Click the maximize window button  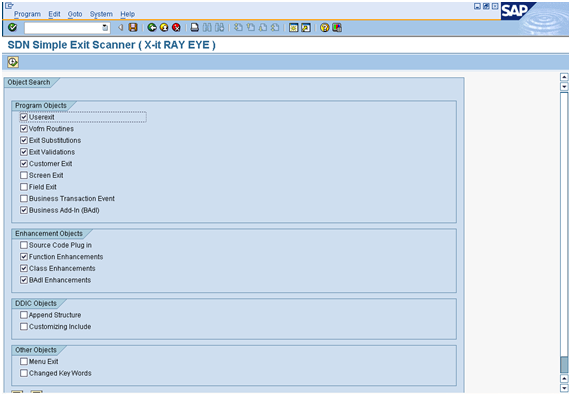coord(495,6)
